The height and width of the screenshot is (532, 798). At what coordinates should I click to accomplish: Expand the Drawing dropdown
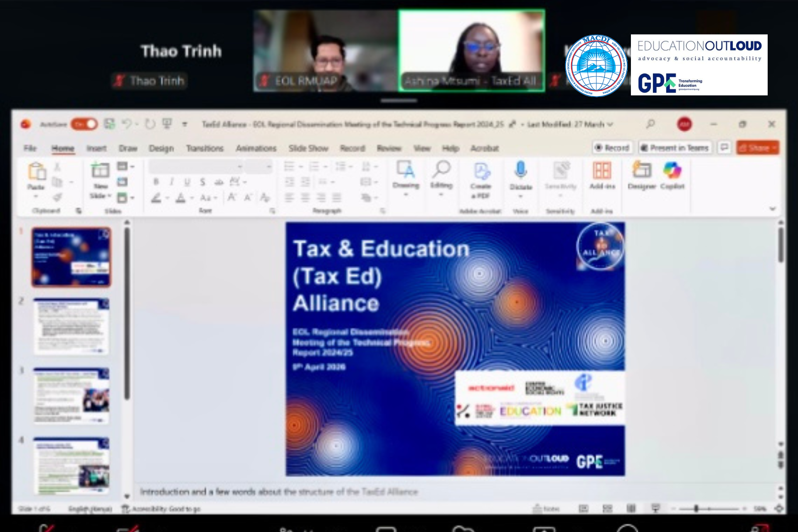(x=406, y=195)
